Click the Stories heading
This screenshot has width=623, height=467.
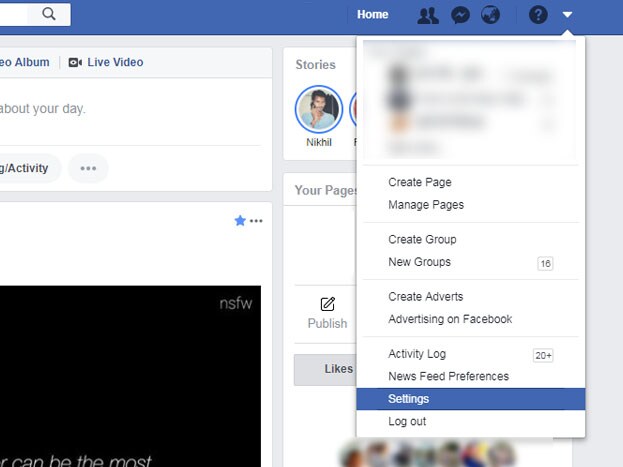(x=315, y=65)
